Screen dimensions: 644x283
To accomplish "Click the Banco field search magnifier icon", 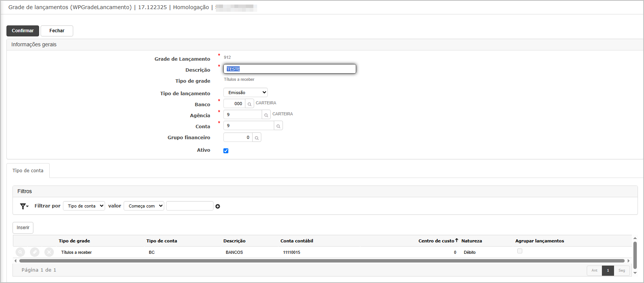I will pos(249,104).
